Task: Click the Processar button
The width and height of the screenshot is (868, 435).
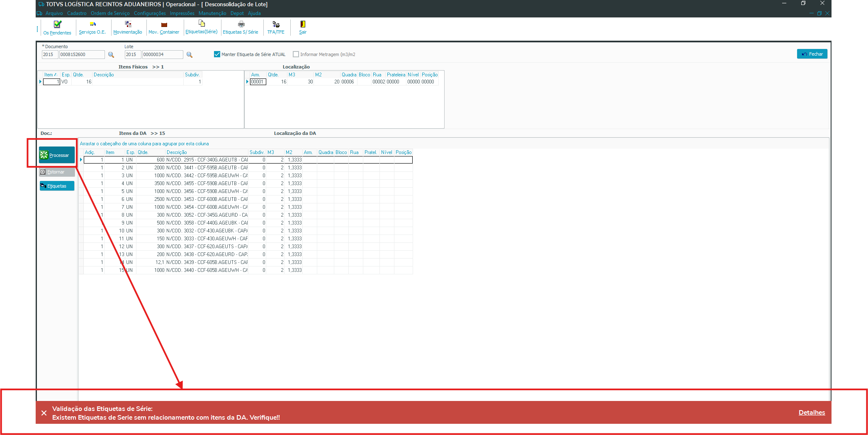Action: [57, 155]
